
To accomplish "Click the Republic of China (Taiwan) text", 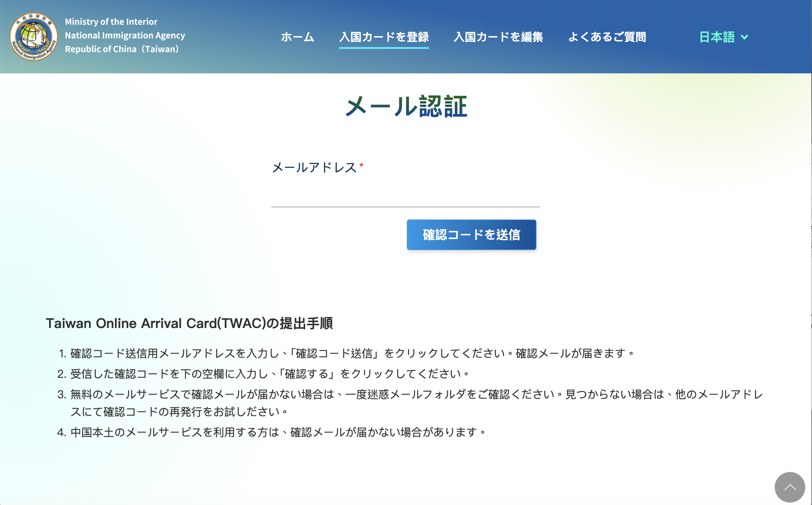I will point(122,49).
